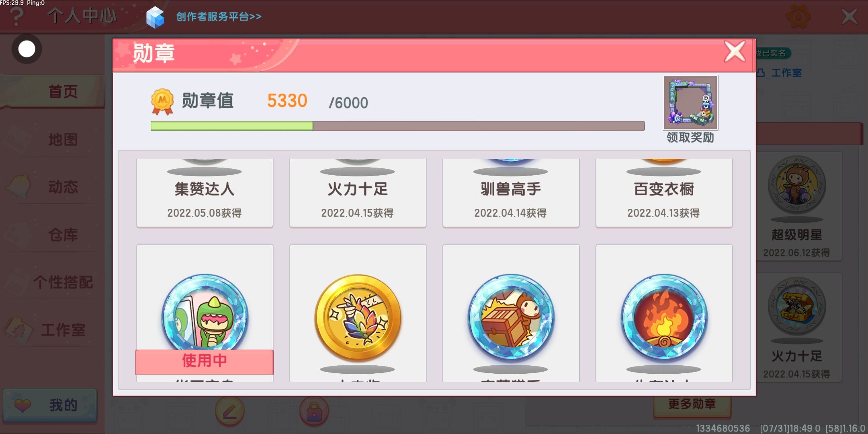Close the 勋章 medal dialog
This screenshot has width=868, height=434.
click(x=735, y=51)
